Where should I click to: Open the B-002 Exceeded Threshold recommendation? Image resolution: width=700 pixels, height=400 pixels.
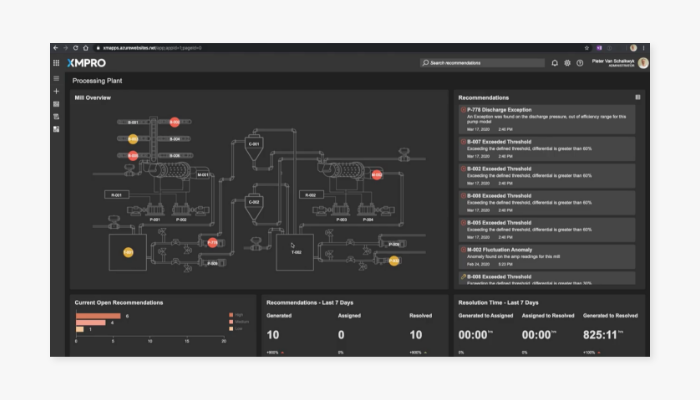pos(547,175)
